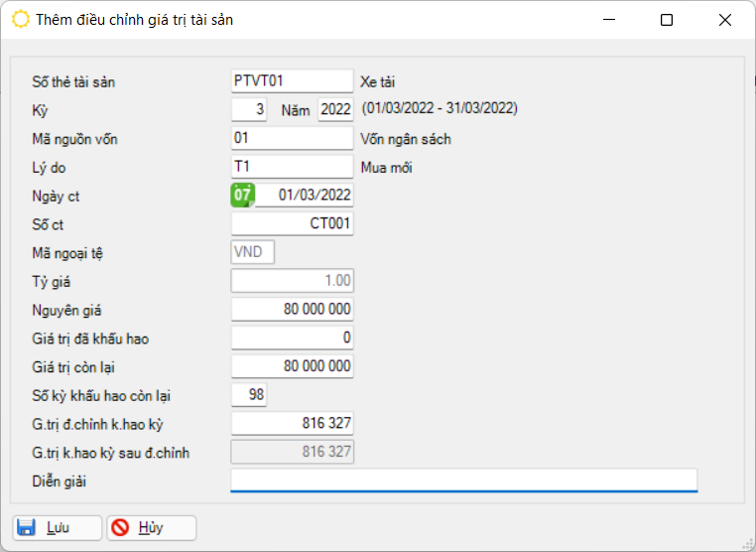Click the Số thẻ tài sản field PTVT01
This screenshot has height=552, width=756.
pos(292,81)
